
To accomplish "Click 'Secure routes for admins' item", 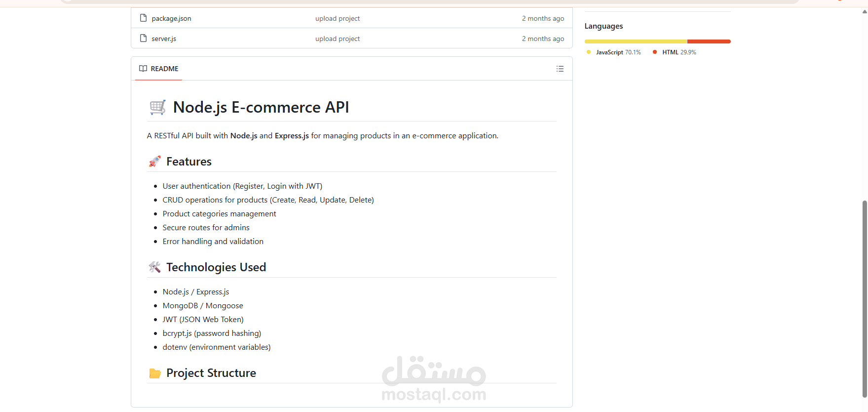I will click(x=206, y=228).
